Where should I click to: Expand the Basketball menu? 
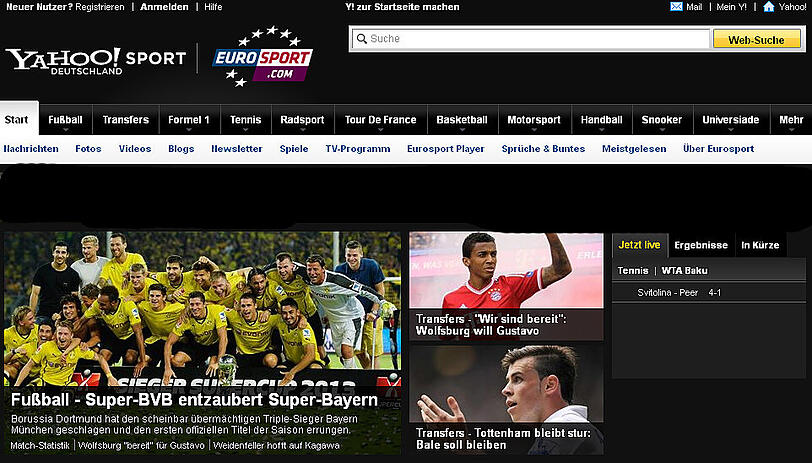[x=462, y=120]
